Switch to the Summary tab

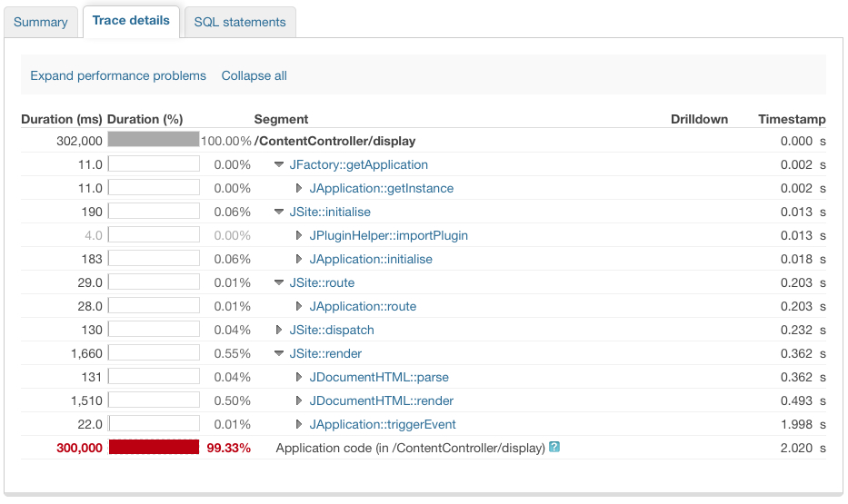tap(41, 22)
